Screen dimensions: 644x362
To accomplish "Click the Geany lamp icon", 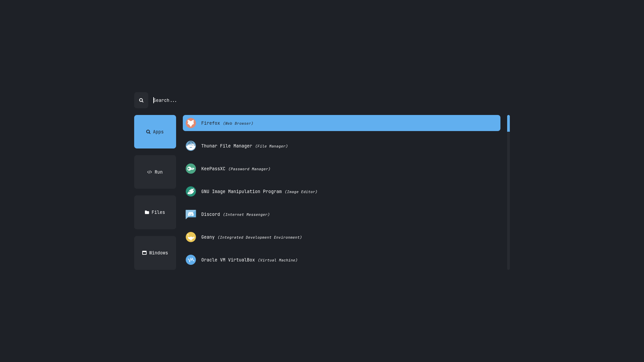I will [191, 237].
